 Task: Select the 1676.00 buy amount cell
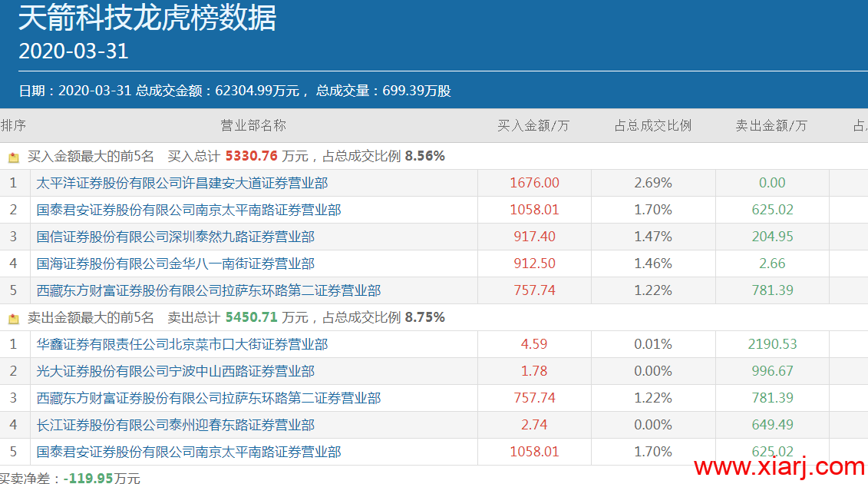click(x=535, y=183)
